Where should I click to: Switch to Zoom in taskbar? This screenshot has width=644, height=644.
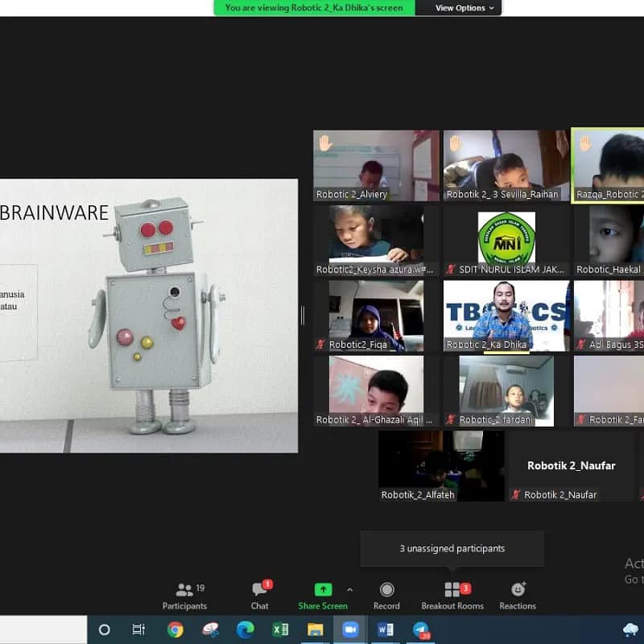tap(350, 630)
